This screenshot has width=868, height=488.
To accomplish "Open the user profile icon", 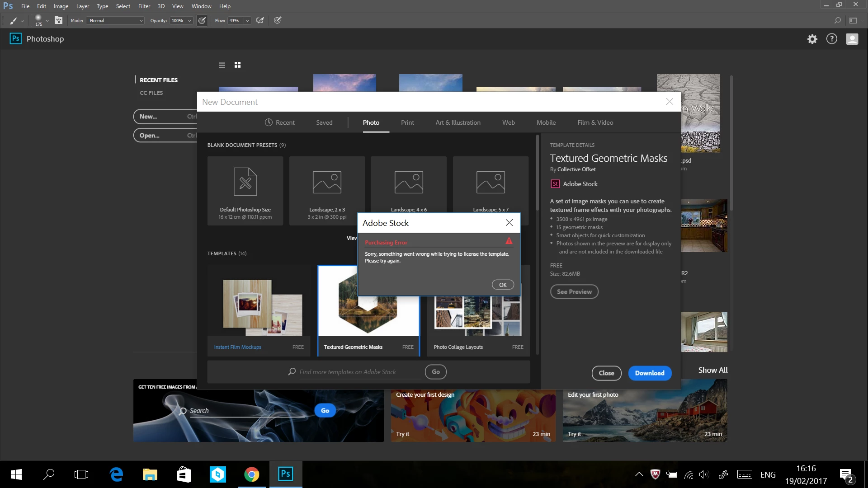I will (852, 39).
